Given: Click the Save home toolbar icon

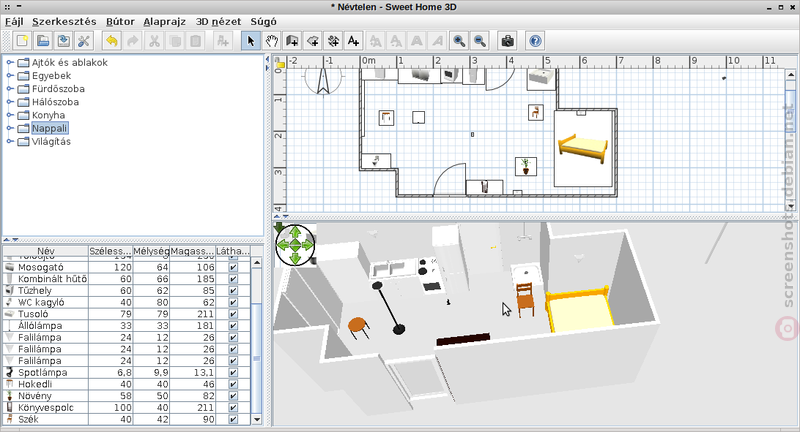Looking at the screenshot, I should coord(63,41).
